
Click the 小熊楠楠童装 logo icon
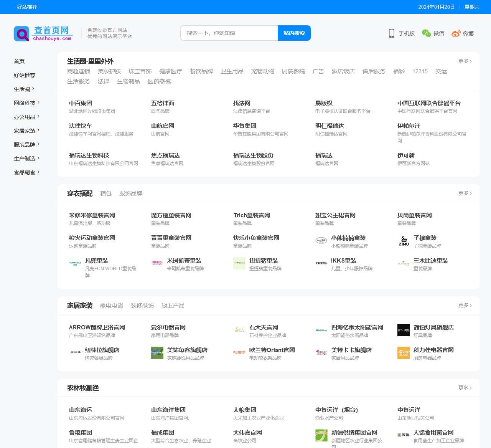pos(321,241)
